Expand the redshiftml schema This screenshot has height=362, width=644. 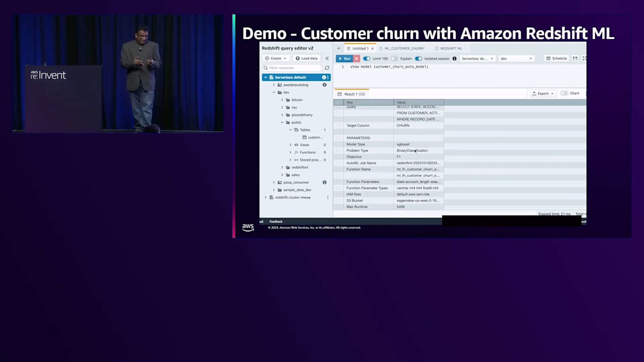click(x=282, y=167)
